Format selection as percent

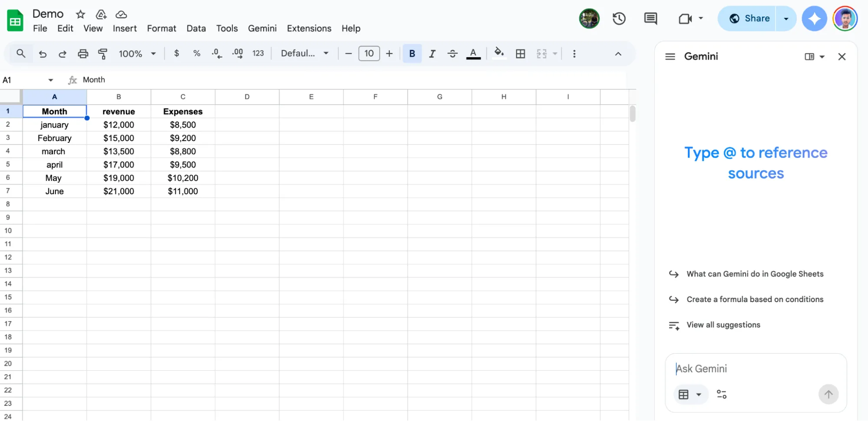[197, 53]
